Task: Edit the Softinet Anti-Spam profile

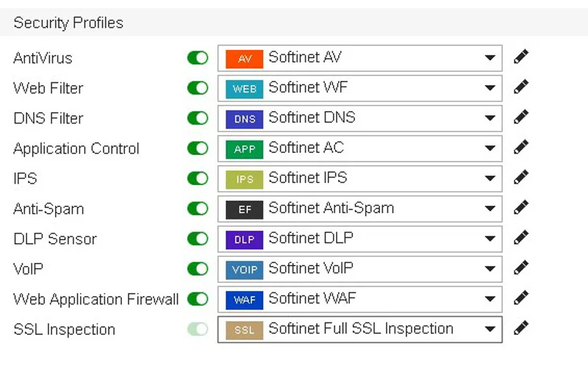Action: [521, 207]
